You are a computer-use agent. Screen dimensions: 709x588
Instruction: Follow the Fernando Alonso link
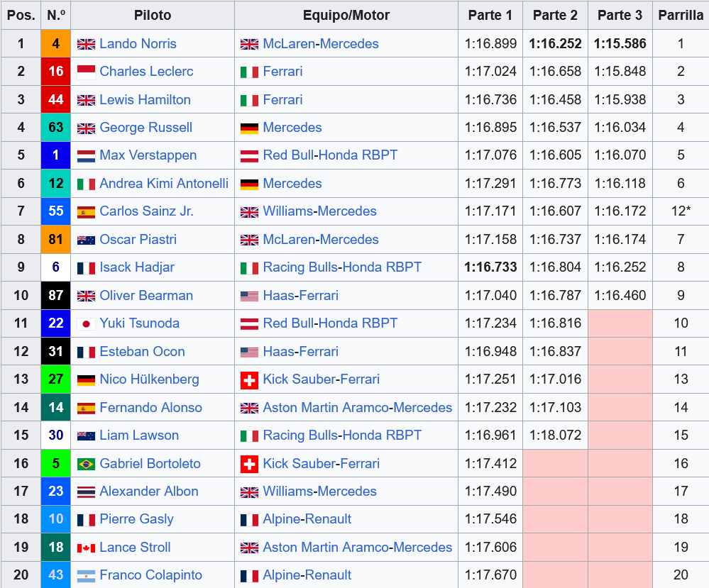[x=150, y=408]
